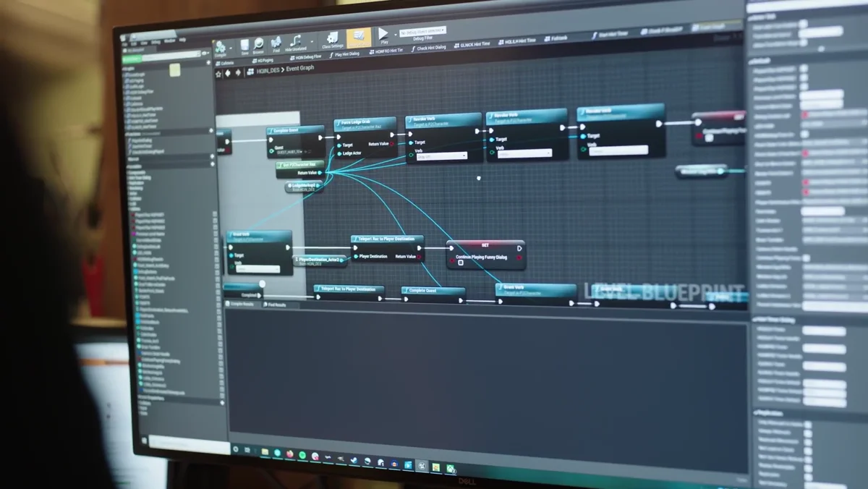Click the SET node header
Viewport: 868px width, 489px height.
pos(485,245)
